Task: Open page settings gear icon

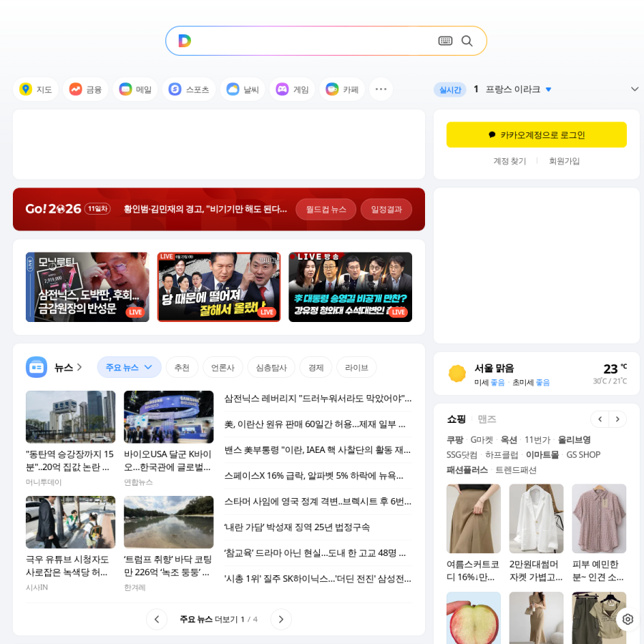Action: [x=628, y=619]
